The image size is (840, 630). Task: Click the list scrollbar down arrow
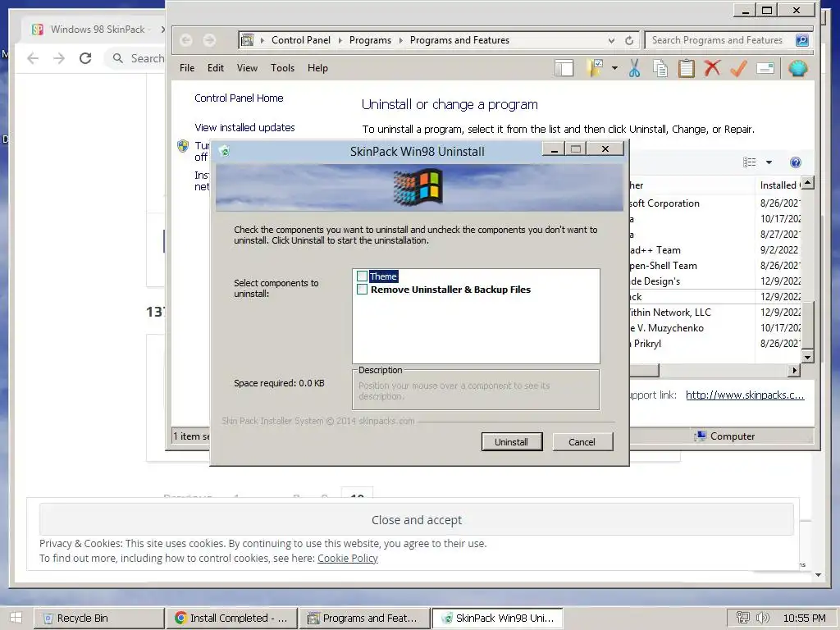[x=807, y=357]
